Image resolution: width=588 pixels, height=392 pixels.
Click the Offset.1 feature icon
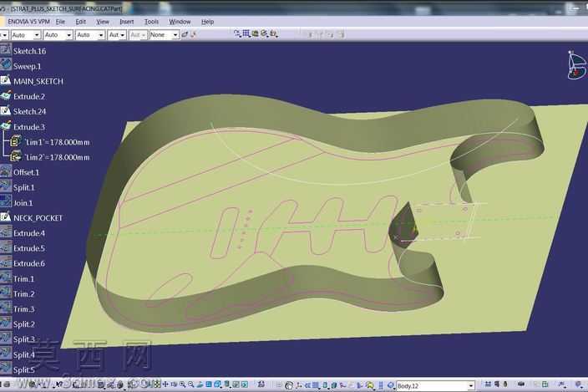(6, 171)
